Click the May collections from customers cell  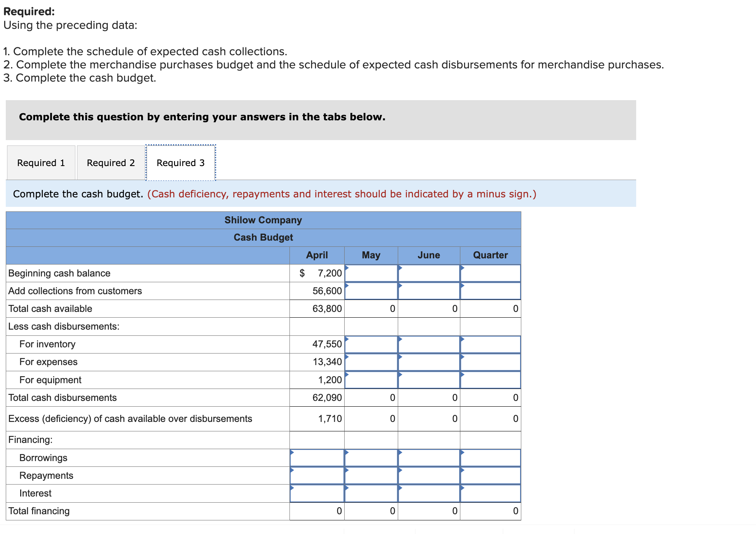pyautogui.click(x=371, y=290)
